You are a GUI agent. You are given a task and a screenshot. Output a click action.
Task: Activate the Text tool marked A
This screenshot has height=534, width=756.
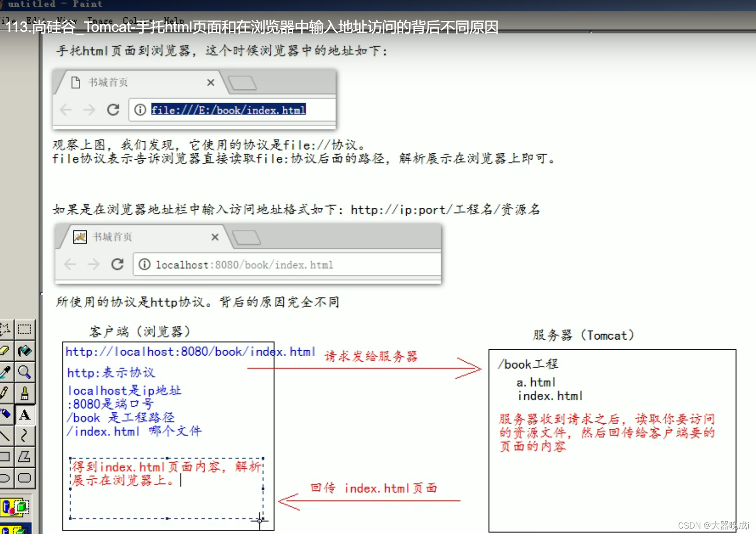coord(25,415)
